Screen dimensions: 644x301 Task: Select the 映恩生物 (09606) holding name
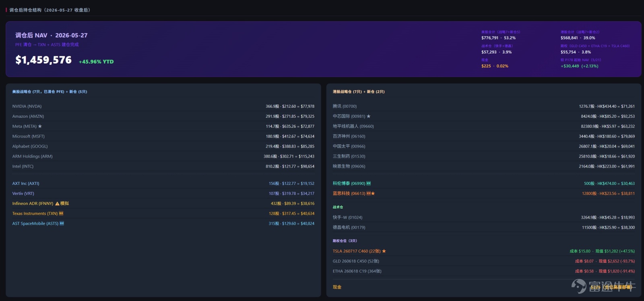(x=349, y=166)
